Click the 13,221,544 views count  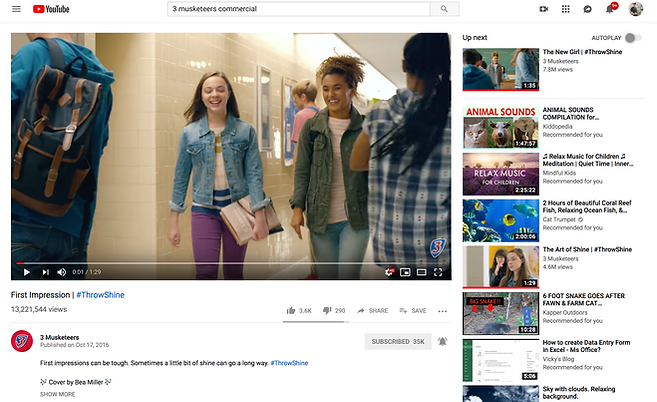click(x=39, y=309)
